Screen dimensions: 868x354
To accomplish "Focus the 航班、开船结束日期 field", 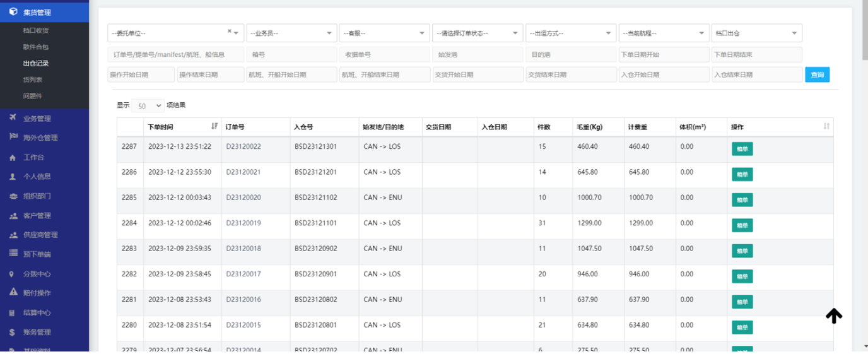I will coord(384,74).
